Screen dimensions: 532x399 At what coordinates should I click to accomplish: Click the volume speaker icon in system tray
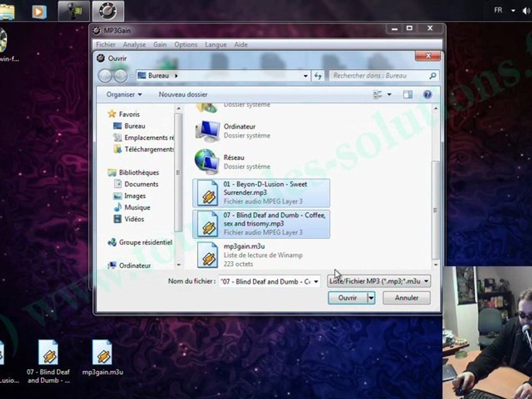coord(526,11)
